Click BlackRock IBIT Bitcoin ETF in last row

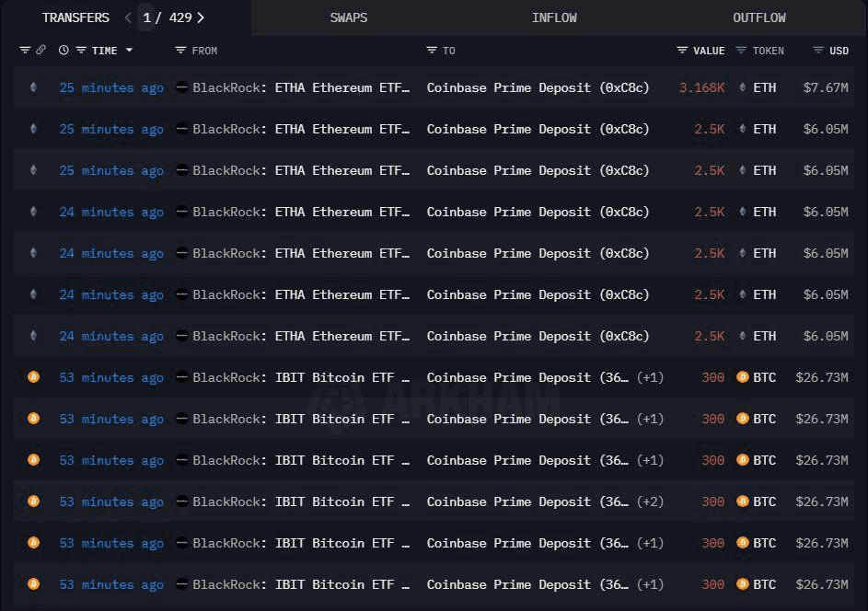coord(301,584)
